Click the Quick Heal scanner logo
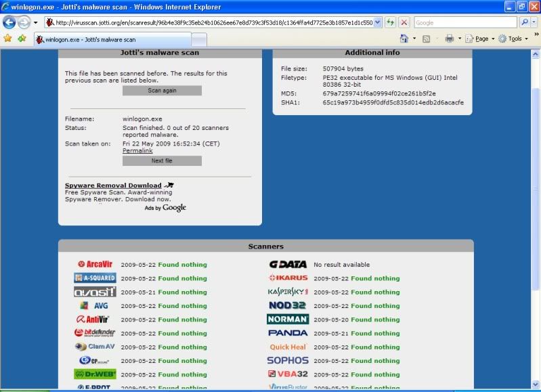 [x=288, y=347]
